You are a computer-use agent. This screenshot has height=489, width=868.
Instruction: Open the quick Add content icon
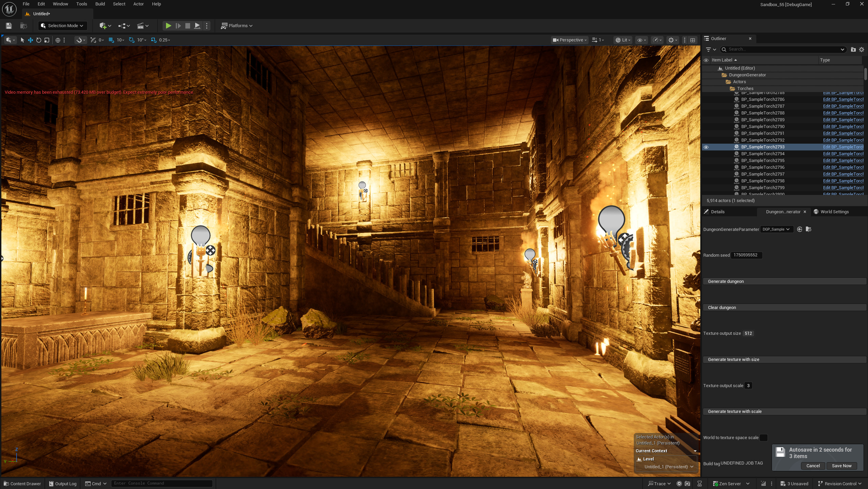click(x=105, y=26)
